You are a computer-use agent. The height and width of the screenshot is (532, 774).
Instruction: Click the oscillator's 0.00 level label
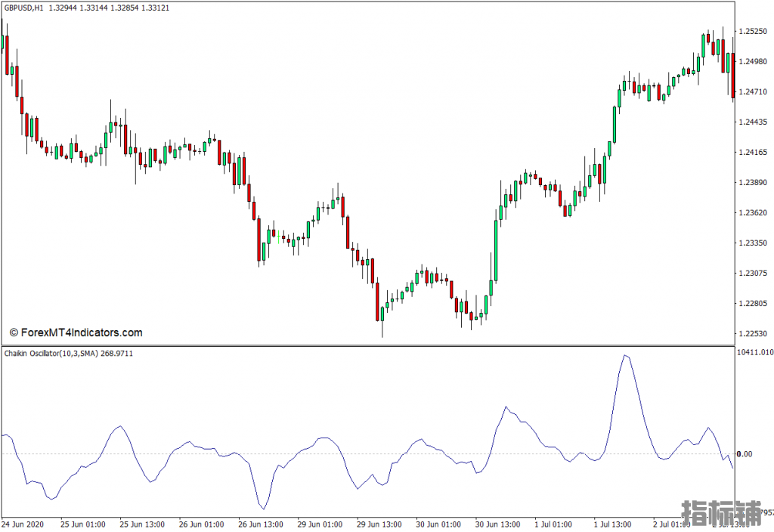tap(744, 454)
